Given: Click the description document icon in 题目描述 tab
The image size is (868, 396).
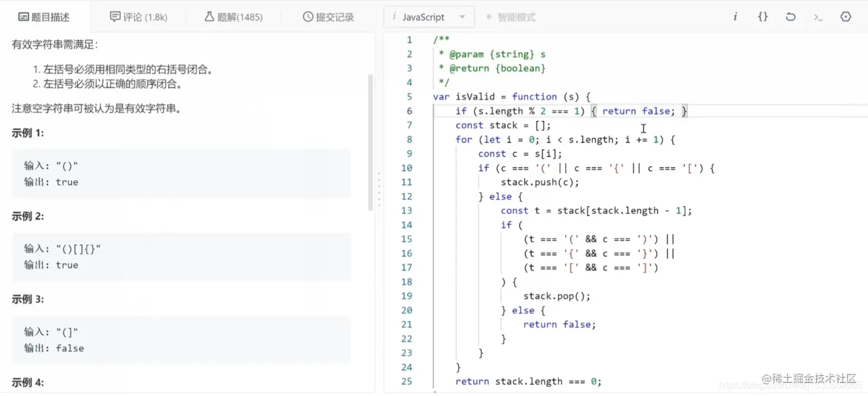Looking at the screenshot, I should [24, 17].
